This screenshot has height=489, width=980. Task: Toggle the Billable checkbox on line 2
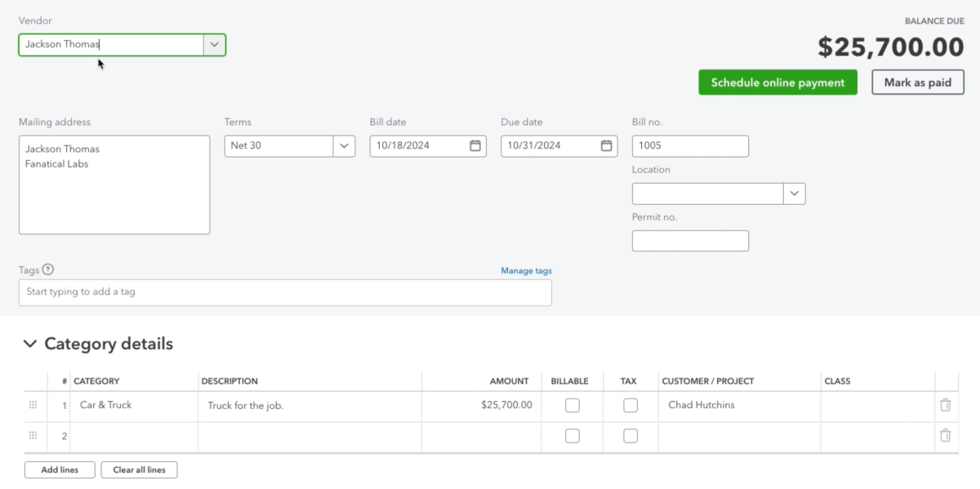[x=572, y=436]
